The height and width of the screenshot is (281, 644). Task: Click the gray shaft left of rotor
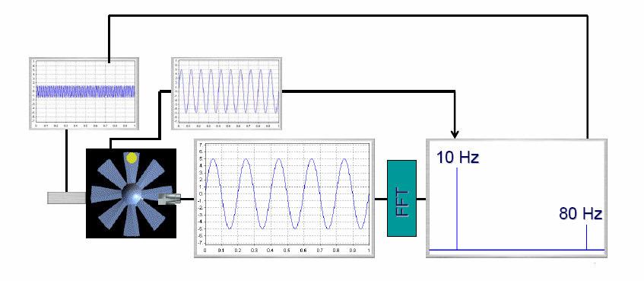click(67, 198)
